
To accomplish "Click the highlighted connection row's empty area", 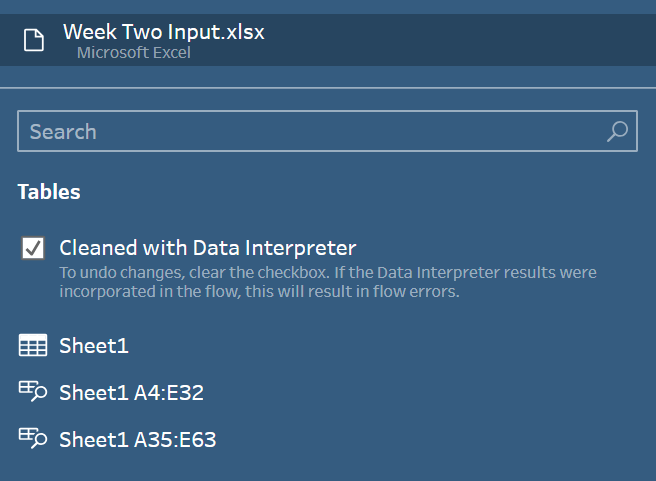I will coord(460,40).
